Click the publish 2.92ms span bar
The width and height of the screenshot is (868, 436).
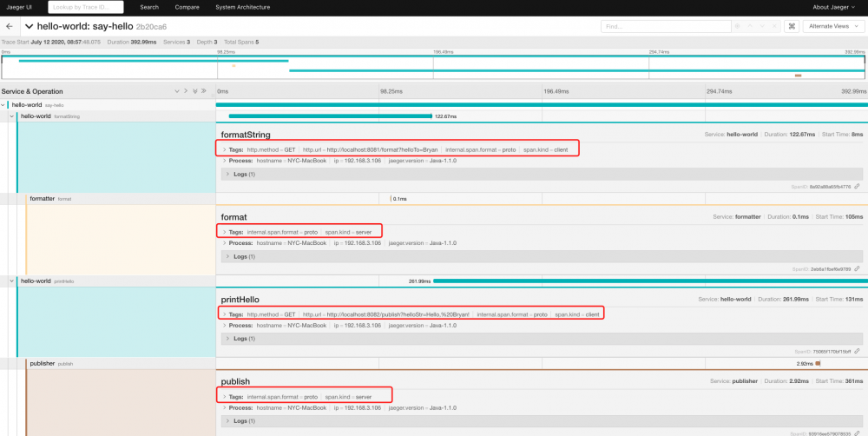[x=818, y=363]
